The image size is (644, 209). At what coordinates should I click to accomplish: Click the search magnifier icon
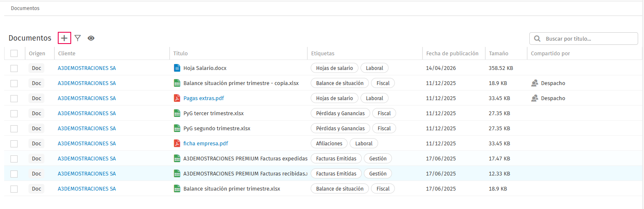pyautogui.click(x=537, y=39)
